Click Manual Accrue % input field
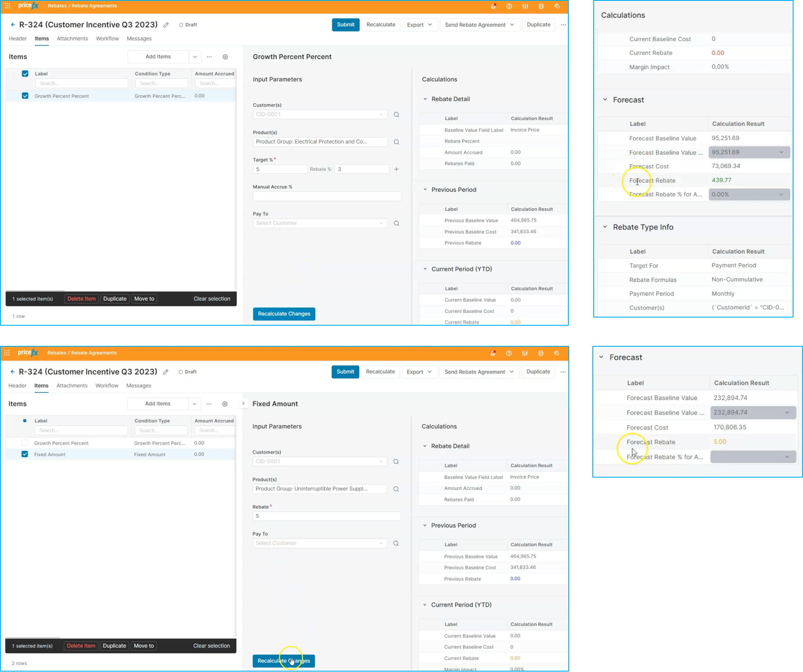This screenshot has height=672, width=803. tap(327, 197)
